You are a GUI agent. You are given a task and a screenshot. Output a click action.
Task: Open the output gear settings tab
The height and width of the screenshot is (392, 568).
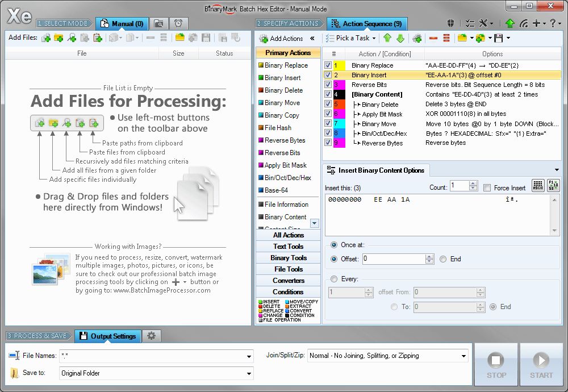tap(152, 336)
